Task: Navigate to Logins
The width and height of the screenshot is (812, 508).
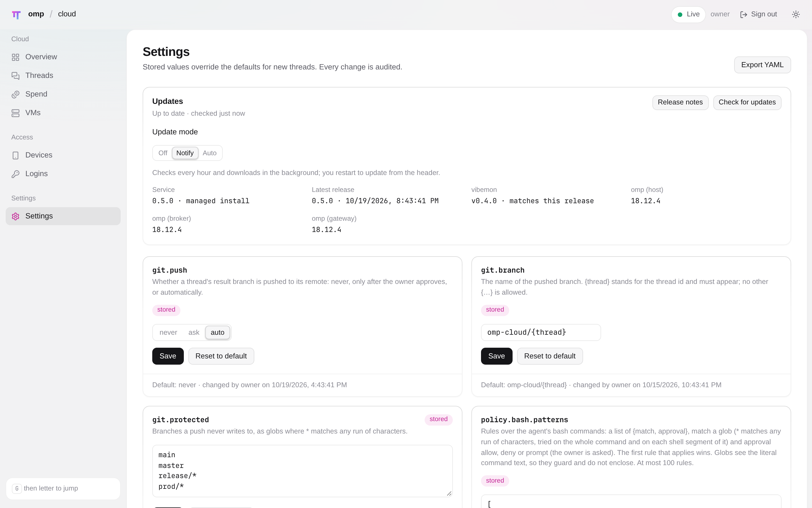Action: [x=63, y=174]
